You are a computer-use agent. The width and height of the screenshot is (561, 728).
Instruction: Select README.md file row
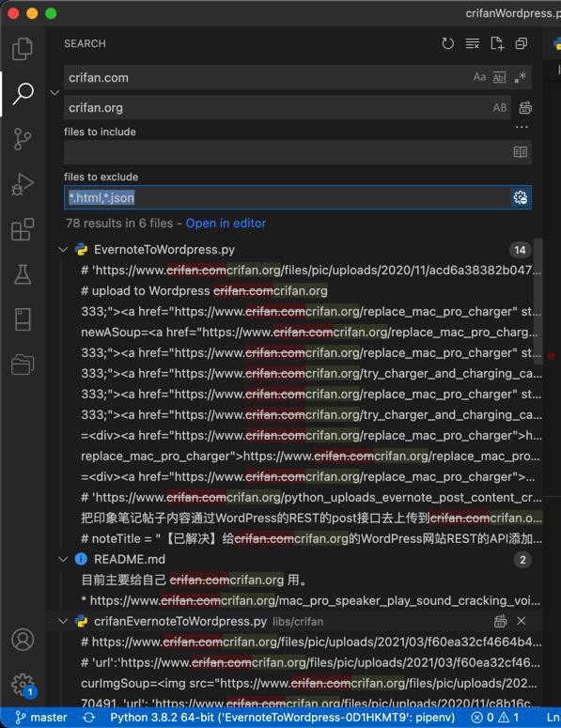click(294, 560)
